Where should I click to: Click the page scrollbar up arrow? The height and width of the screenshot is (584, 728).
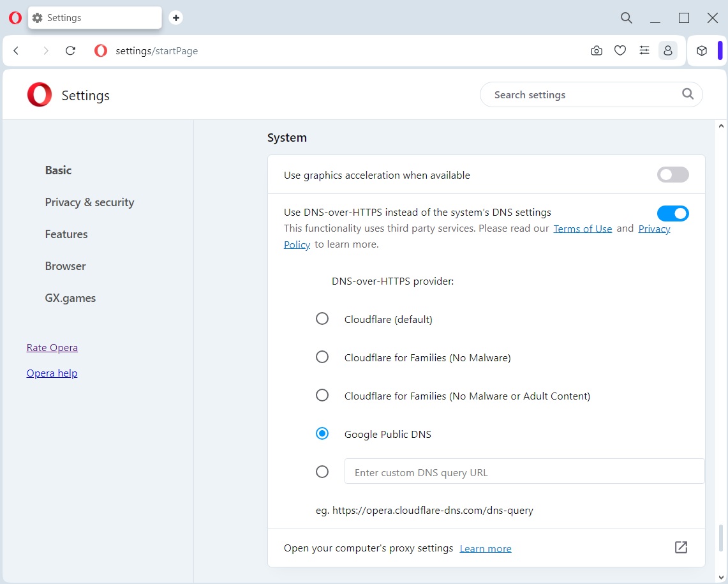tap(721, 126)
